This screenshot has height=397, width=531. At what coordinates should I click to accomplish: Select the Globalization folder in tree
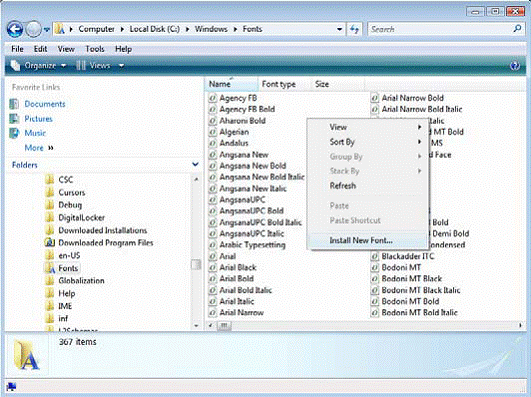pos(81,281)
